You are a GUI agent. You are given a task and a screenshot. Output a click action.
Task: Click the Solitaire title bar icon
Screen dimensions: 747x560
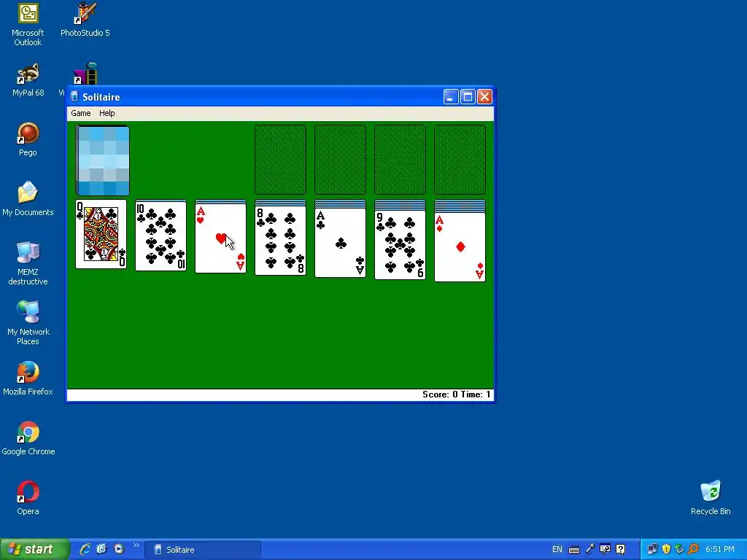(74, 97)
